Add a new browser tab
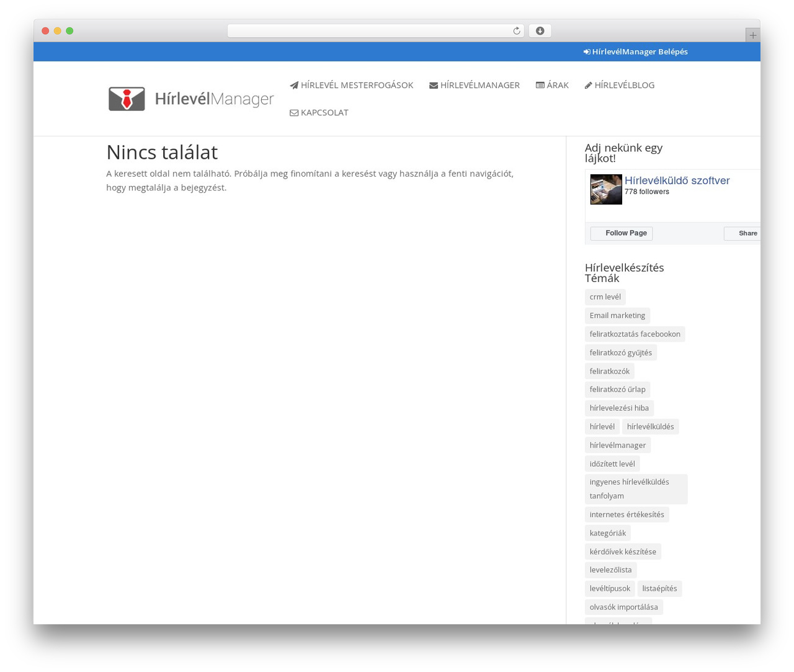794x672 pixels. pyautogui.click(x=752, y=35)
